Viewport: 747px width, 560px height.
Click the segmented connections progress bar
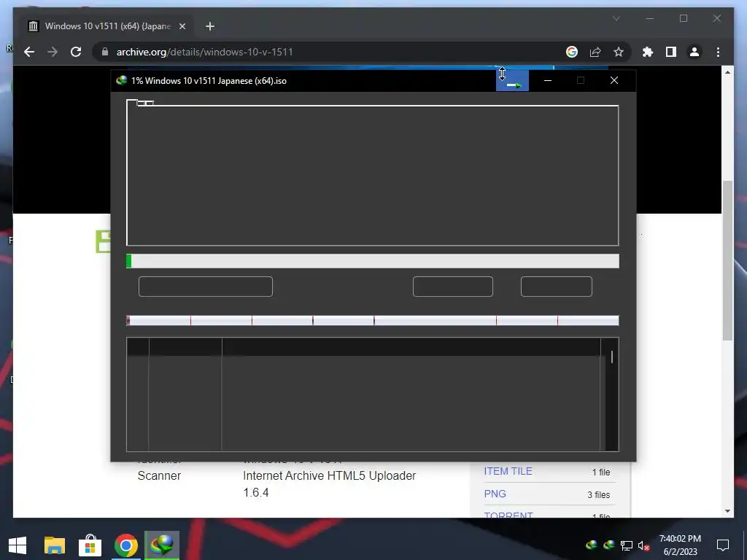pos(373,321)
